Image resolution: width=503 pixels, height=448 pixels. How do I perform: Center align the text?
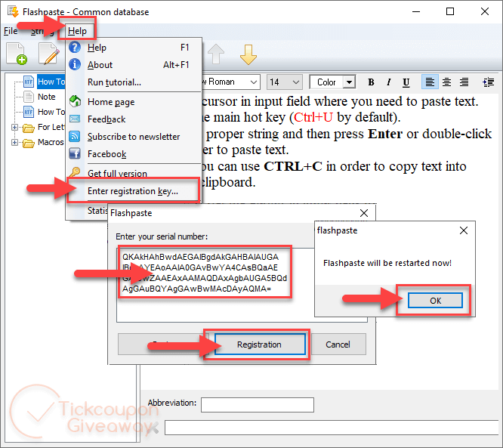(446, 82)
